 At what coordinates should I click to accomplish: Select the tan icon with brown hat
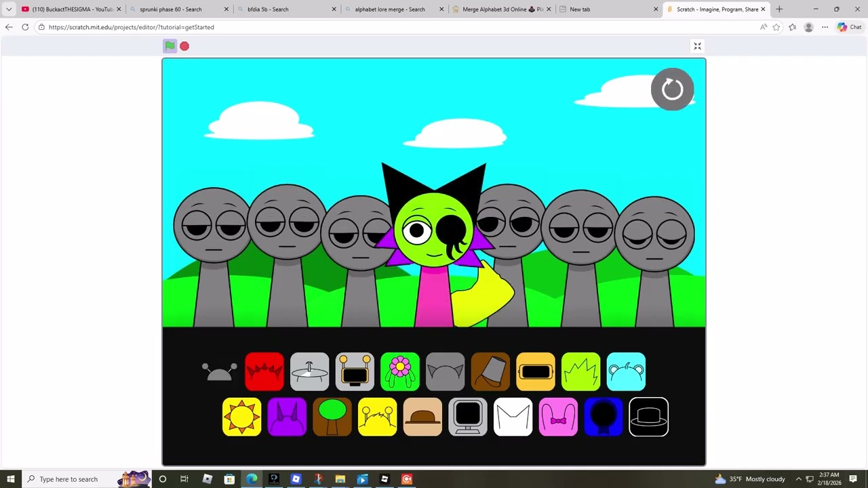[x=422, y=417]
